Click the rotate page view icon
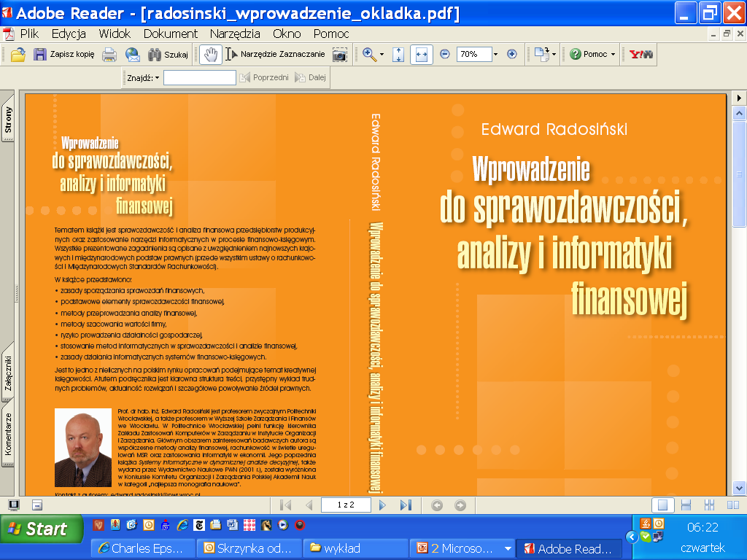 tap(541, 54)
